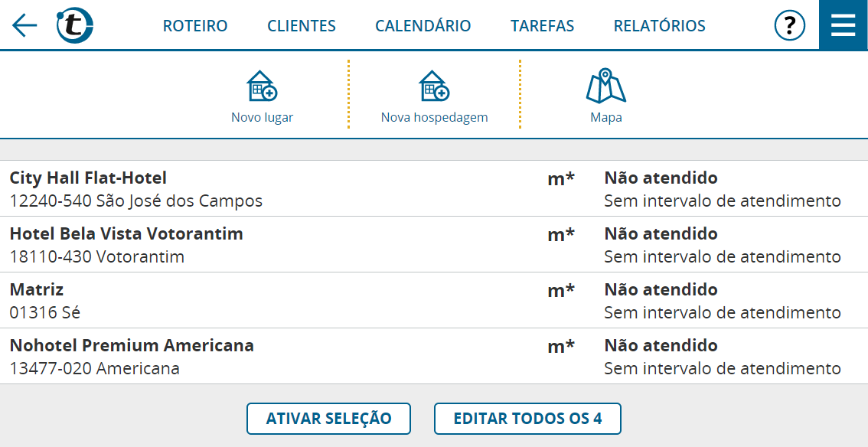868x447 pixels.
Task: Go back using the left arrow icon
Action: tap(24, 25)
